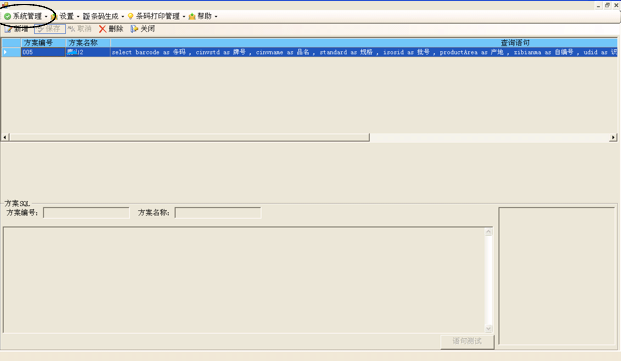The height and width of the screenshot is (362, 621).
Task: Click the SQL text area's scroll up arrow
Action: (x=489, y=232)
